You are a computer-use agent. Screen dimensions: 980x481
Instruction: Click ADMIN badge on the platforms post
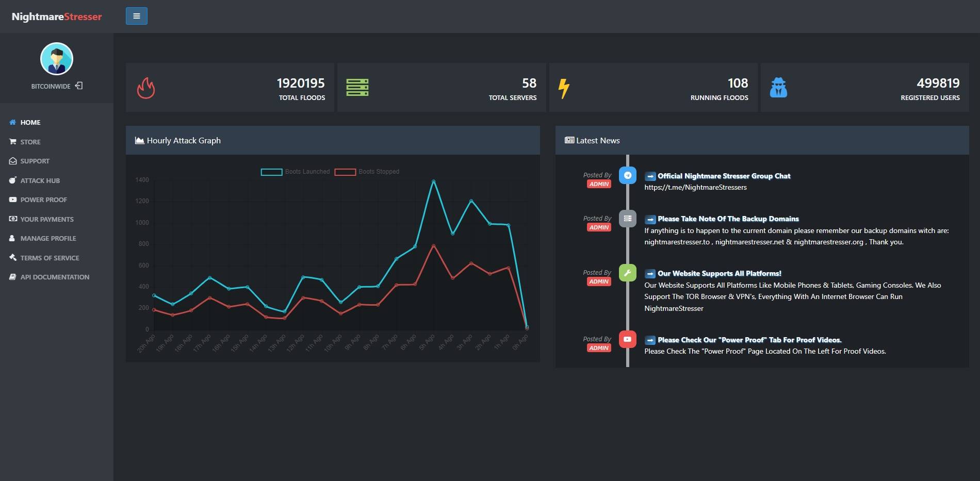coord(599,281)
